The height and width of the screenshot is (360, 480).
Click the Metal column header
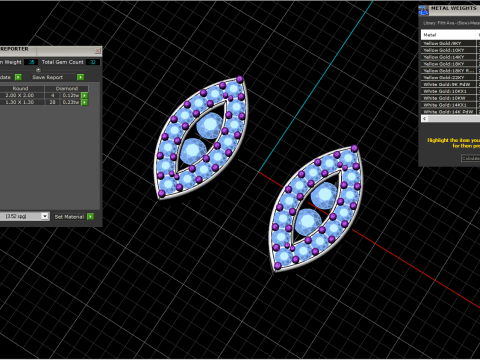[449, 35]
